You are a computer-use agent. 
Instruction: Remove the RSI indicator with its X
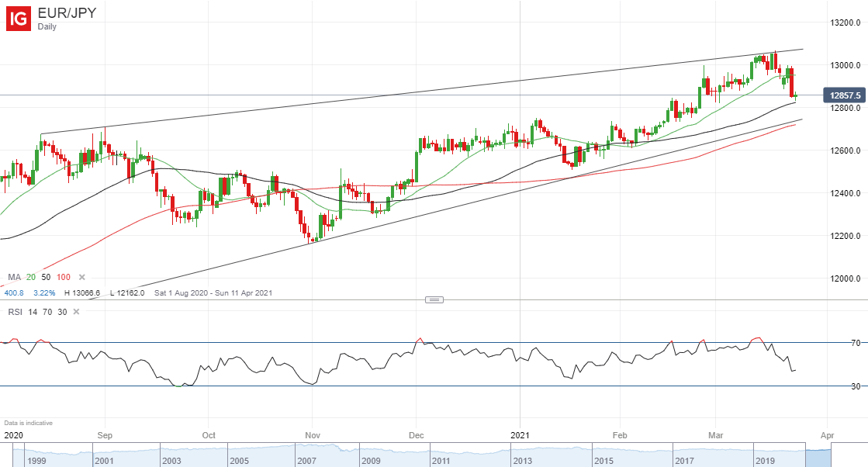[x=76, y=312]
